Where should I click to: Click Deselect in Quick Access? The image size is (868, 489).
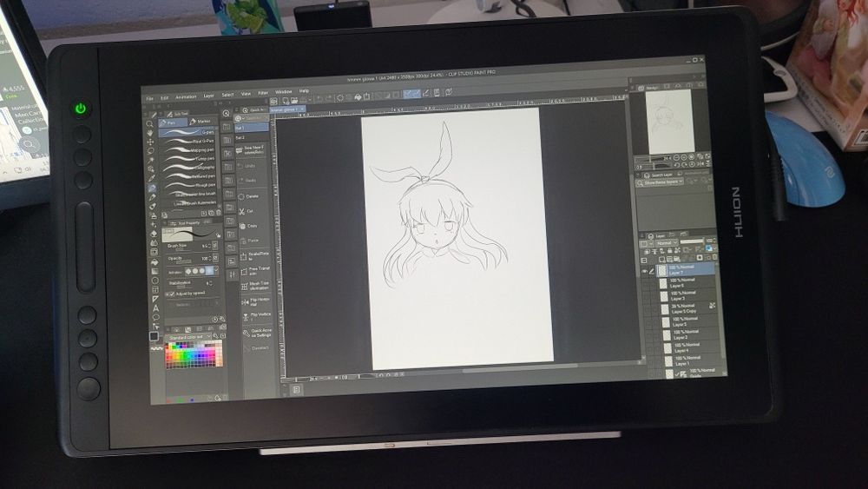click(256, 348)
